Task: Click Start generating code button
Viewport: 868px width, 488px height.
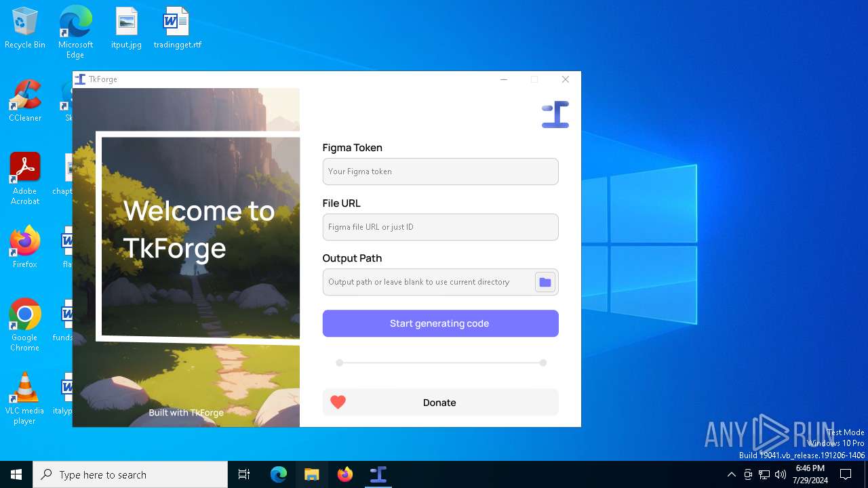Action: [441, 323]
